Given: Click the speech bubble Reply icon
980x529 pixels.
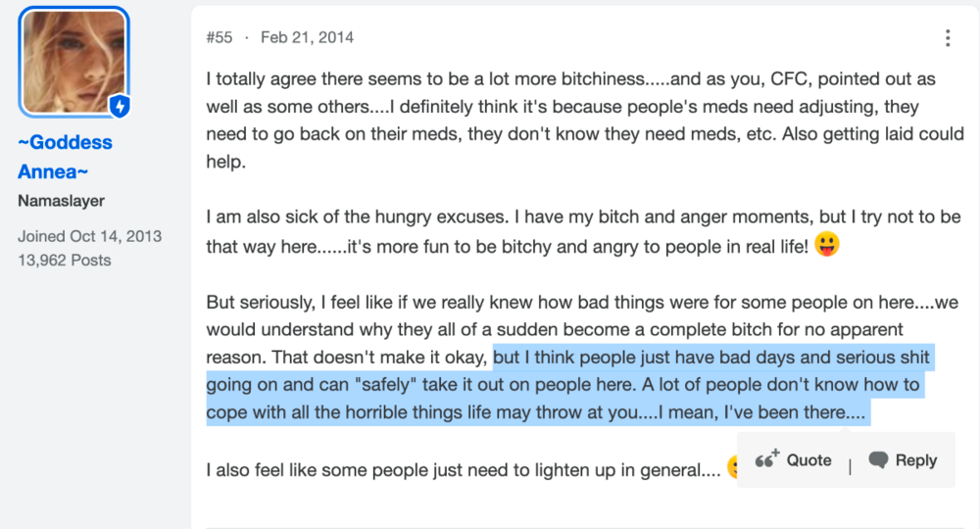Looking at the screenshot, I should click(x=878, y=460).
